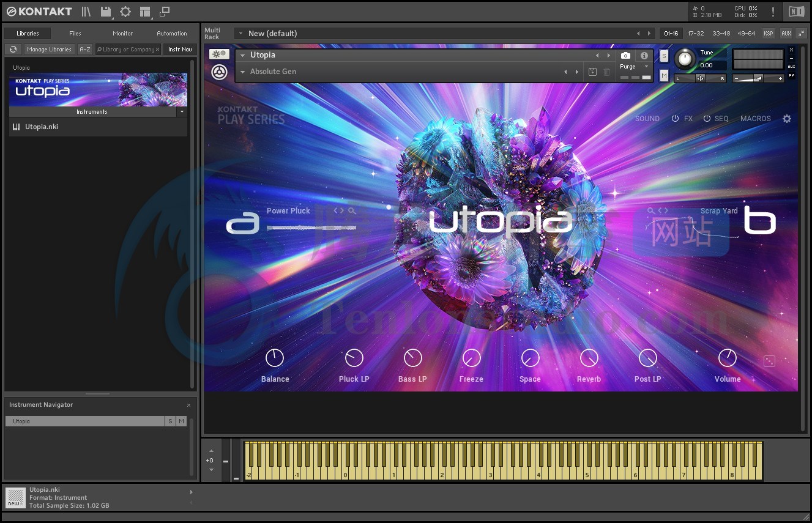Open Kontakt options gear icon
The width and height of the screenshot is (812, 523).
pyautogui.click(x=125, y=12)
